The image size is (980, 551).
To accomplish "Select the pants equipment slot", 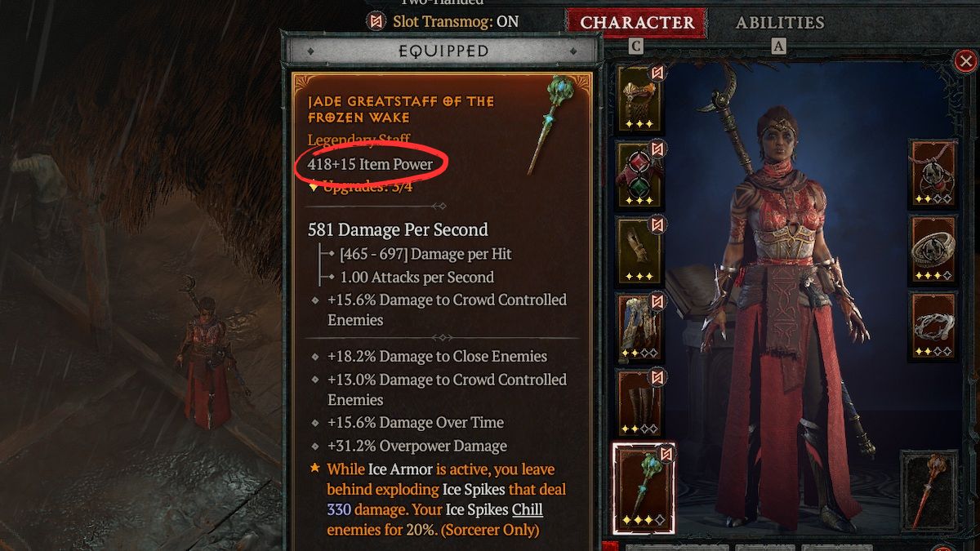I will tap(640, 327).
